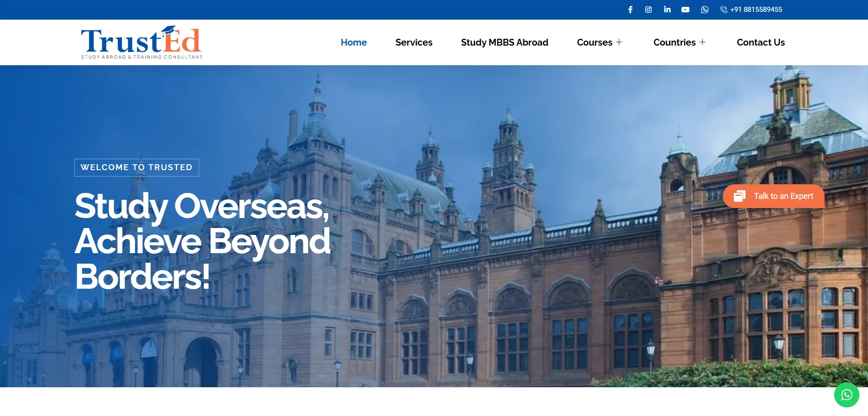Open the Instagram profile icon
The image size is (868, 416).
tap(648, 10)
